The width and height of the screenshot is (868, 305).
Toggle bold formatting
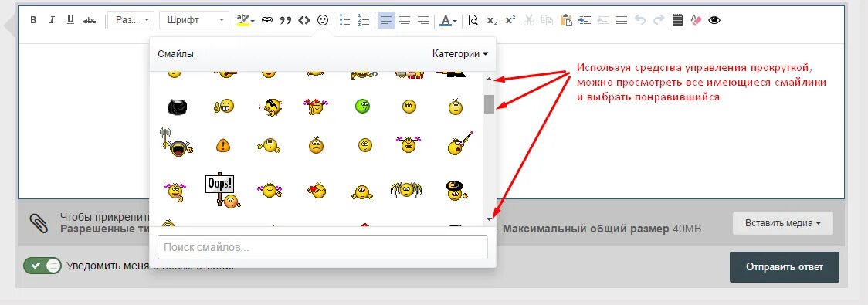point(33,21)
